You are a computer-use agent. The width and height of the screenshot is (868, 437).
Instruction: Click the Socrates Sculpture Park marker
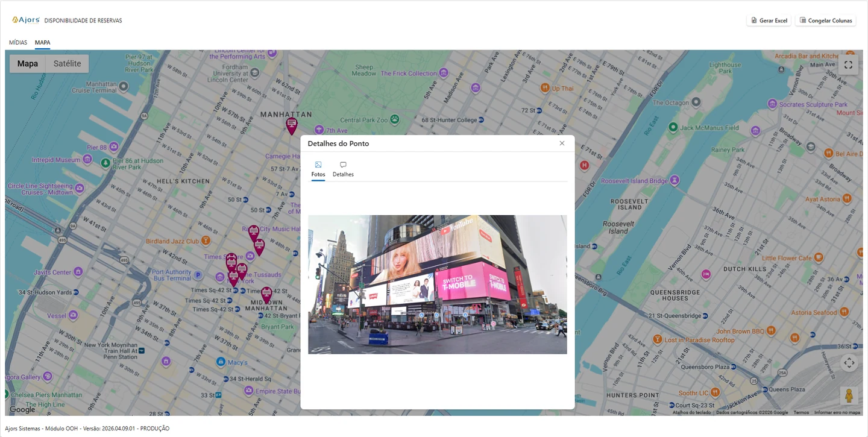pos(772,104)
